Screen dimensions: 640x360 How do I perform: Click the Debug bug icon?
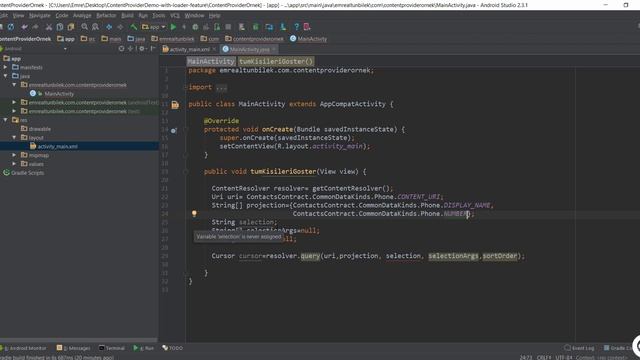click(x=195, y=27)
